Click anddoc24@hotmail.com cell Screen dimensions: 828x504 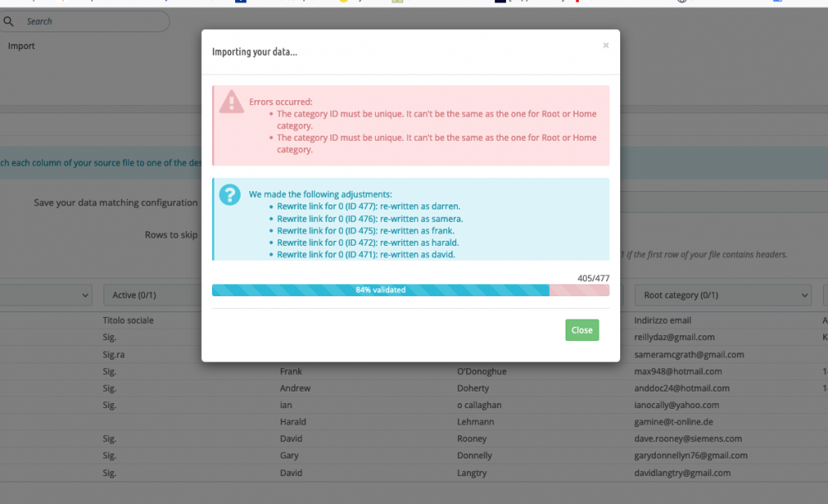pyautogui.click(x=681, y=388)
